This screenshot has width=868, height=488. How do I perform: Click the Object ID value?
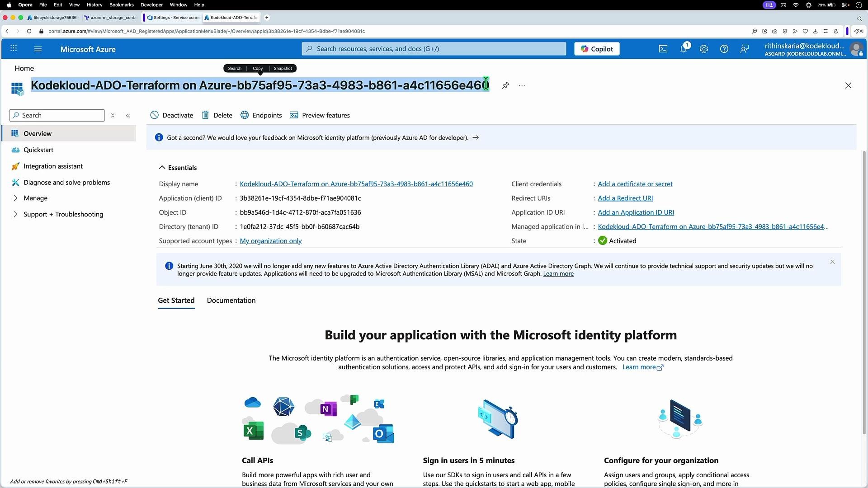tap(300, 212)
